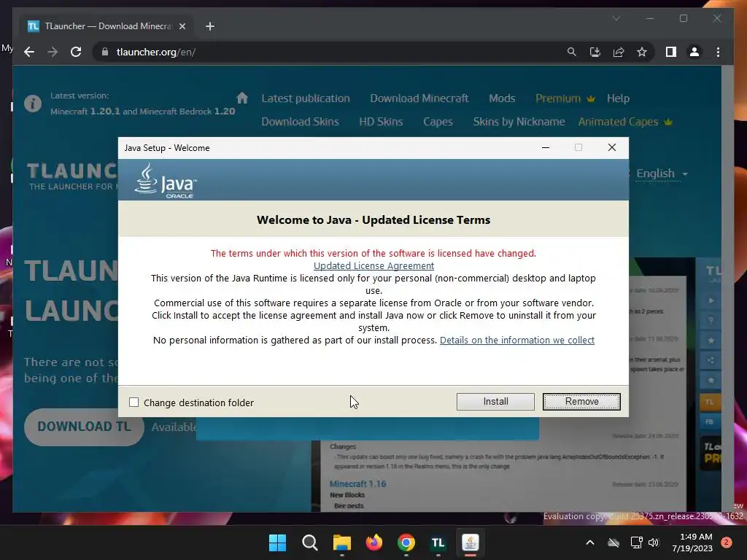The image size is (747, 560).
Task: Click the TL launcher taskbar icon
Action: [x=438, y=542]
